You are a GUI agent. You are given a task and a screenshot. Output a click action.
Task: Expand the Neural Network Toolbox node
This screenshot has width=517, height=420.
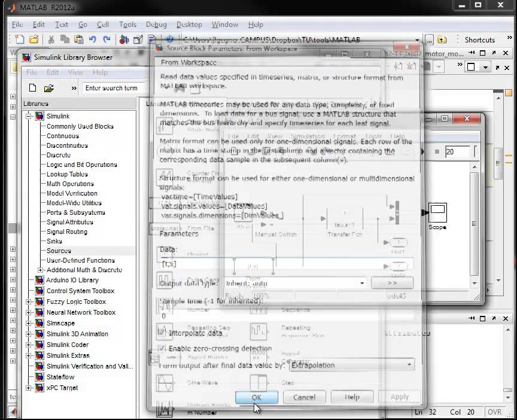click(x=29, y=312)
